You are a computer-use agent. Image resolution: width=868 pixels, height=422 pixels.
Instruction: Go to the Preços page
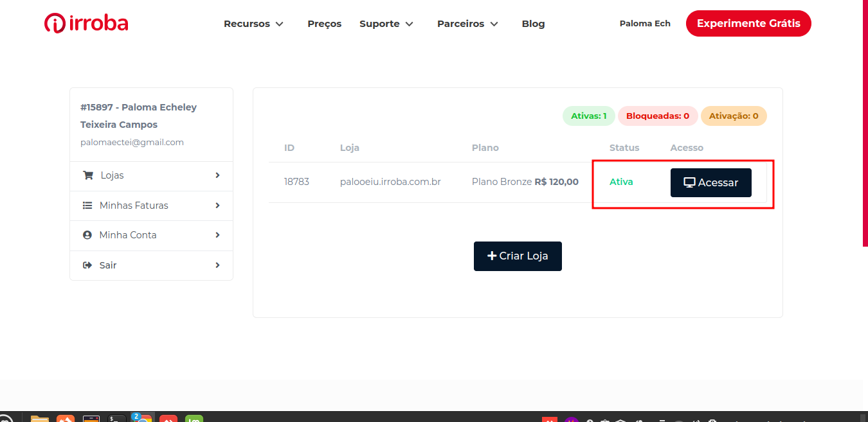tap(325, 24)
